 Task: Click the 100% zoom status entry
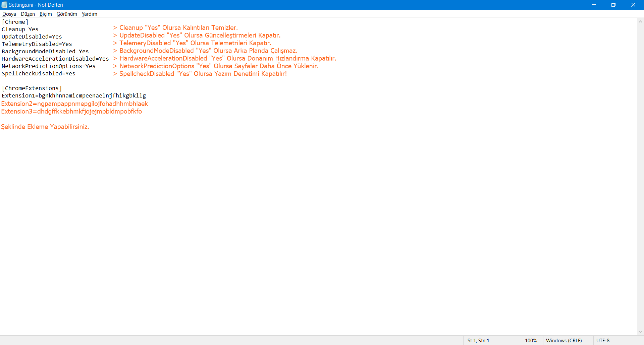point(531,340)
